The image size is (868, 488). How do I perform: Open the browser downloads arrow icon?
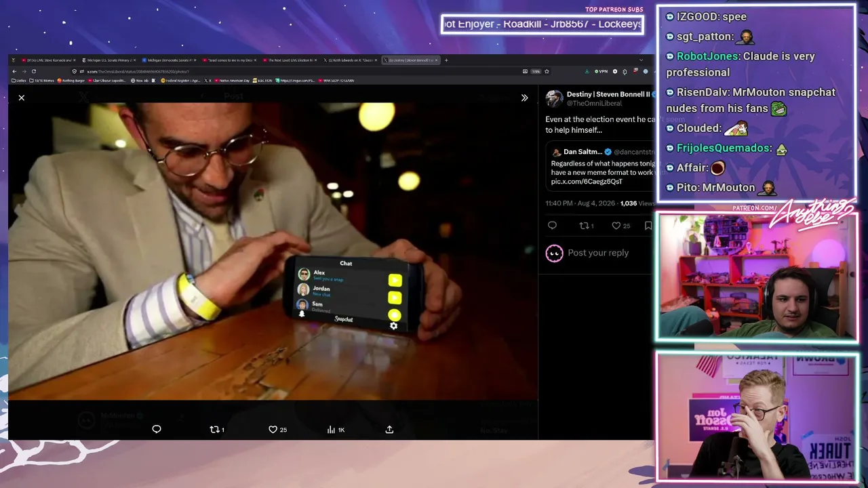[x=587, y=71]
